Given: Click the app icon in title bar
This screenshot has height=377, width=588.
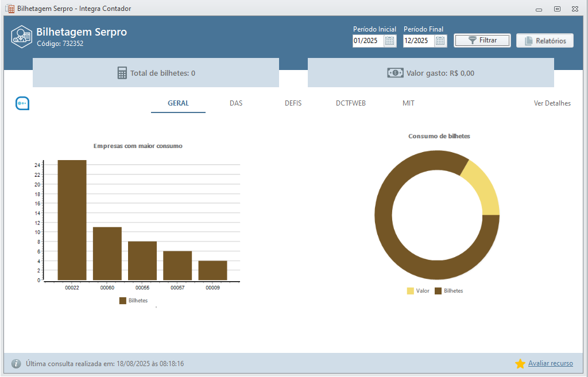Looking at the screenshot, I should click(9, 9).
